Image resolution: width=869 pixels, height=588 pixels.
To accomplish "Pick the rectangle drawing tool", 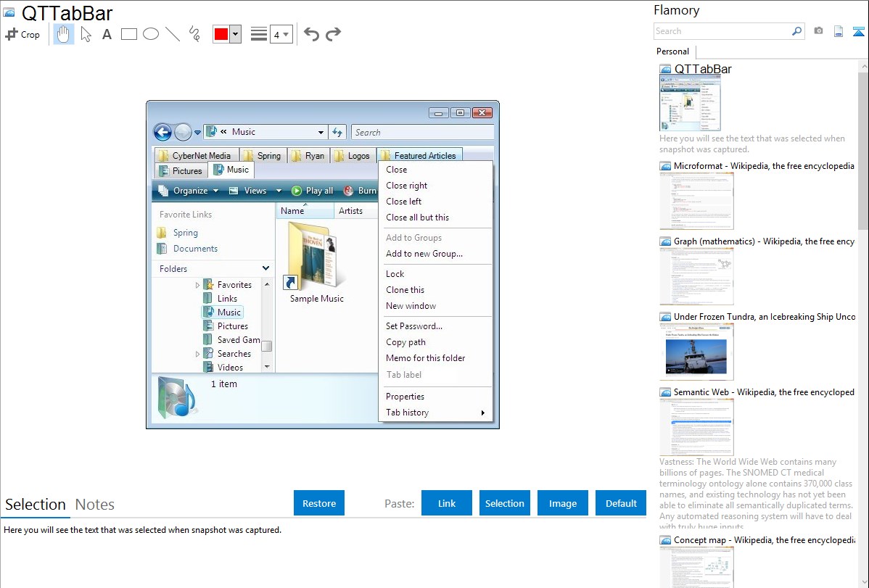I will (128, 34).
